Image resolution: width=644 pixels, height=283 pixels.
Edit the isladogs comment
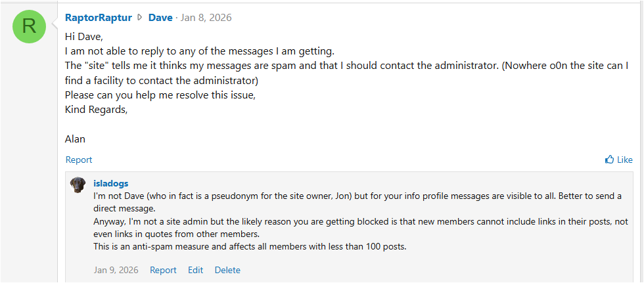pyautogui.click(x=195, y=270)
